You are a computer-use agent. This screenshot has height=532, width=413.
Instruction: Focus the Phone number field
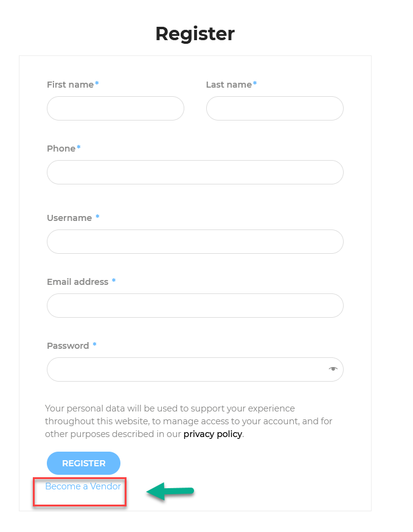point(195,172)
